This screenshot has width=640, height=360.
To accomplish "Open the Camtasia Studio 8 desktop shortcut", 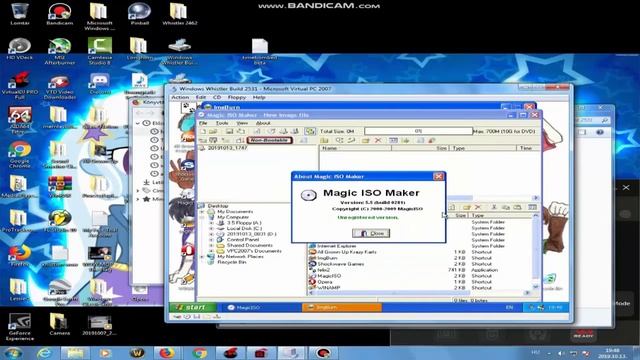I will (100, 51).
